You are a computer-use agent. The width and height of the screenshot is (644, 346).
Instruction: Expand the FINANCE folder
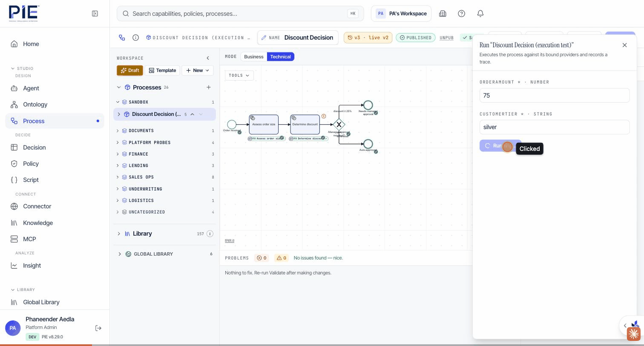coord(118,154)
